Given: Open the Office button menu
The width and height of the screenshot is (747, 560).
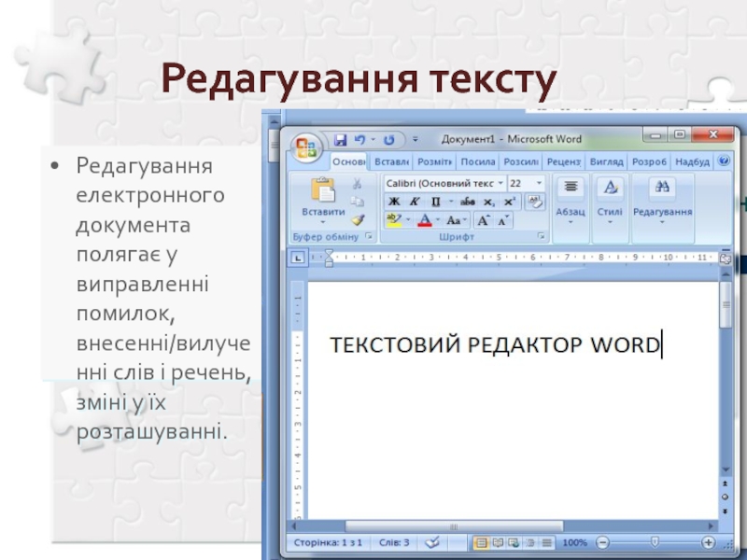Looking at the screenshot, I should point(306,147).
